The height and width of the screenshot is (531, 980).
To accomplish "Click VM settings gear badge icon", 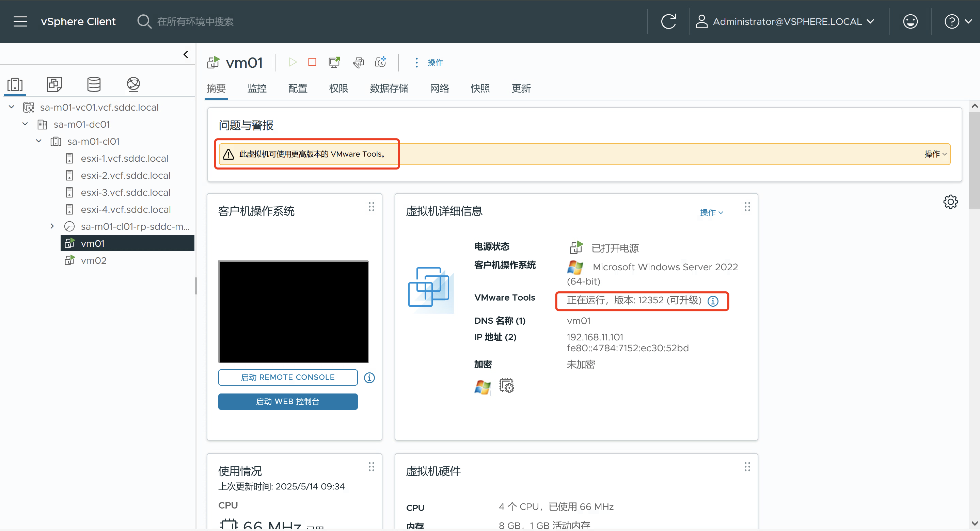I will pyautogui.click(x=506, y=385).
